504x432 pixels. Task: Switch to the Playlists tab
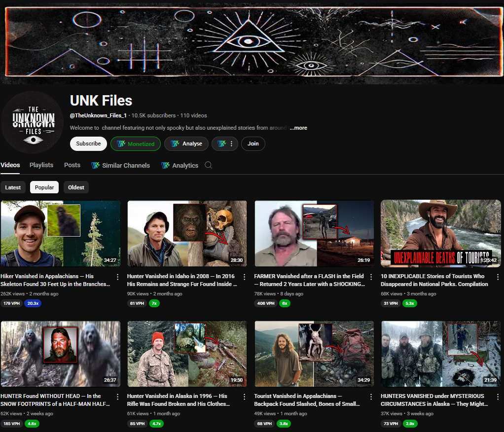point(41,165)
